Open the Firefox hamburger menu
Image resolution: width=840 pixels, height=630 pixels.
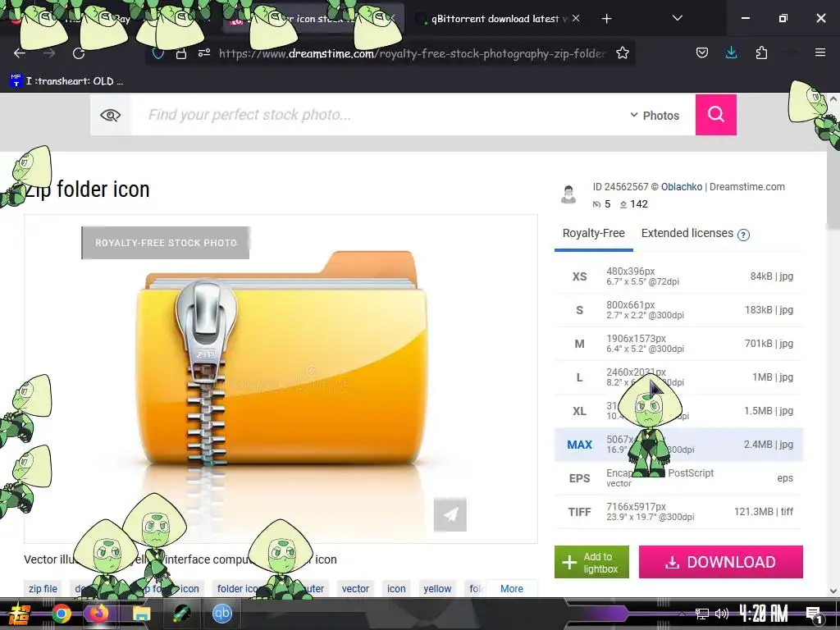coord(819,52)
